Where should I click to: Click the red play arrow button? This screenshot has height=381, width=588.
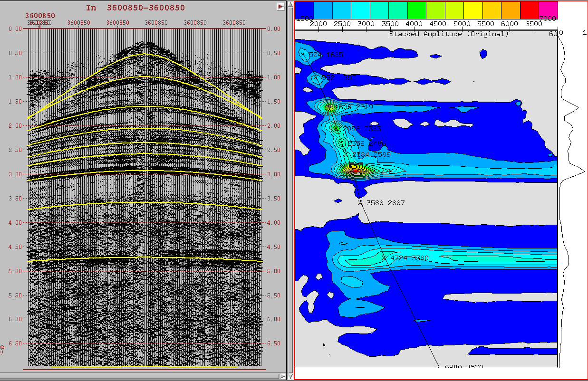click(x=280, y=6)
